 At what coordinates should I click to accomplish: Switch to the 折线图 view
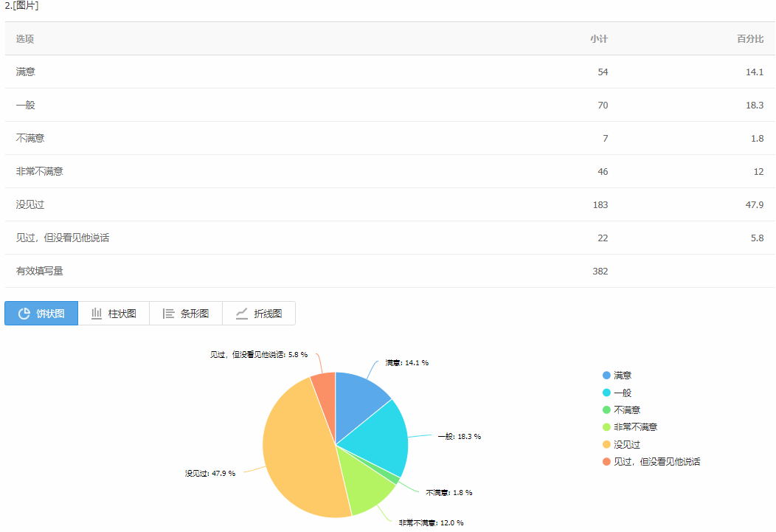click(x=259, y=314)
